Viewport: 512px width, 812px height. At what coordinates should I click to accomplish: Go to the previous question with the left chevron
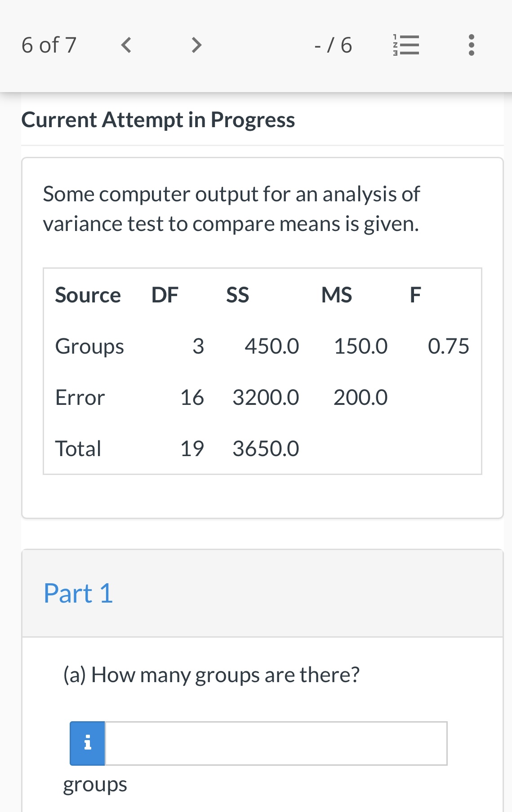[126, 44]
